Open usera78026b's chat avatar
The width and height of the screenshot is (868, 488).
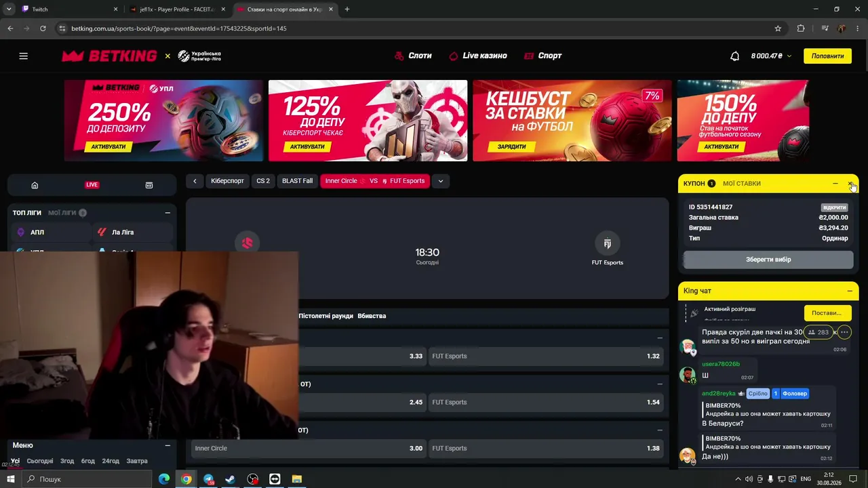(x=688, y=375)
